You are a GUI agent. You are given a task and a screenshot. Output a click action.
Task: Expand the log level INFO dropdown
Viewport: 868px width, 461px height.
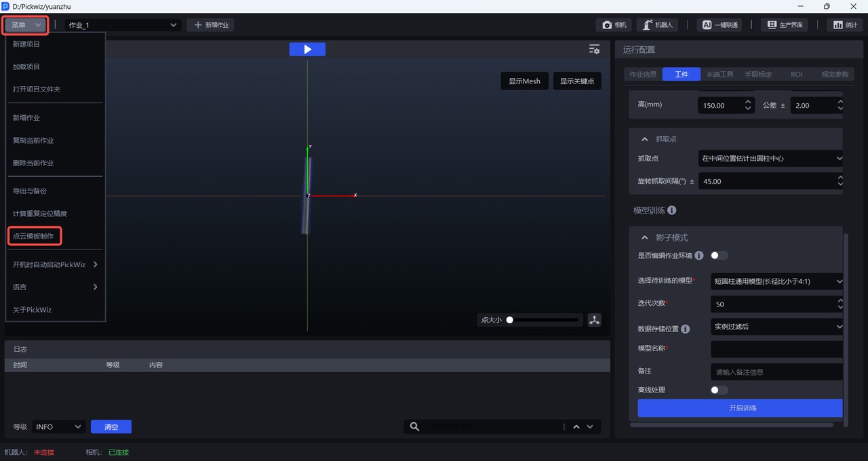58,426
